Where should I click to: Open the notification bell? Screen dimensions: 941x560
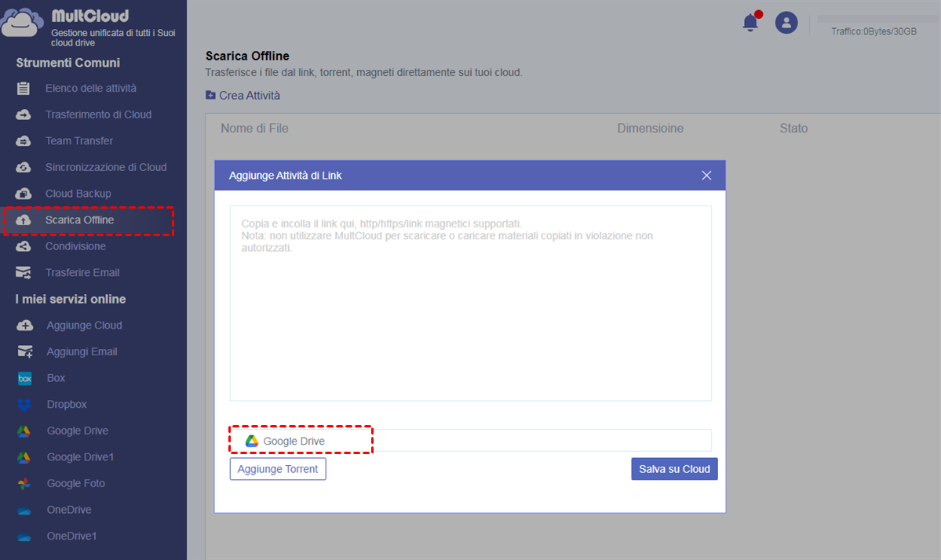pos(750,22)
